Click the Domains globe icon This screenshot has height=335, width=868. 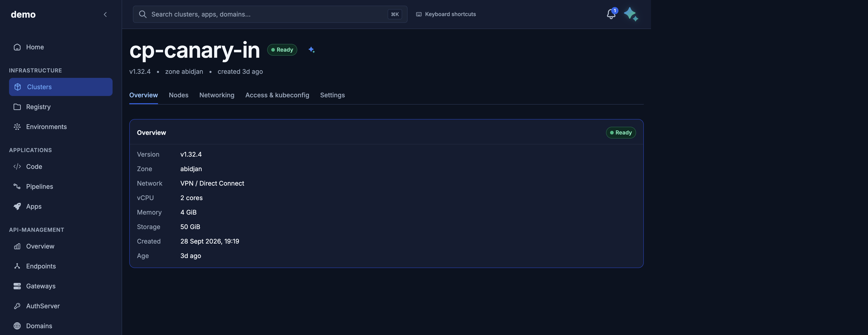(17, 325)
